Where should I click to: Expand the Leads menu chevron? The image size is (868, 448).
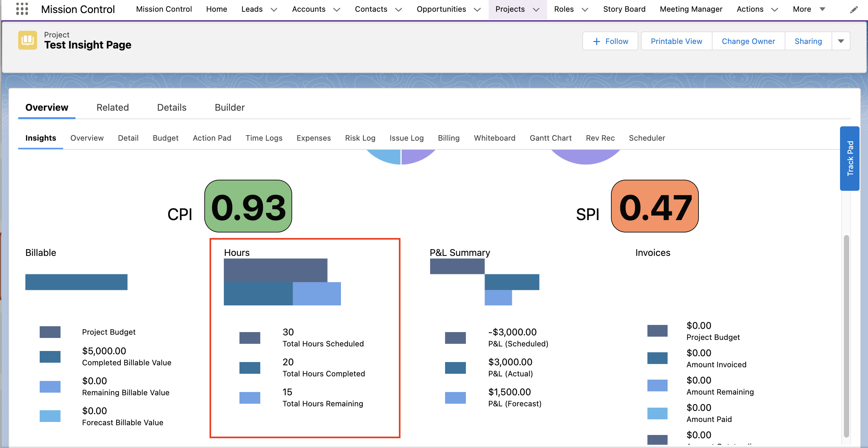(x=274, y=9)
